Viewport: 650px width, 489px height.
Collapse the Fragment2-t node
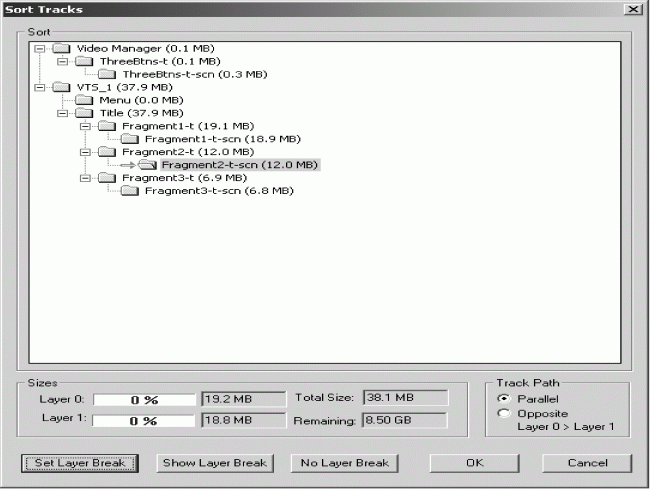point(85,152)
